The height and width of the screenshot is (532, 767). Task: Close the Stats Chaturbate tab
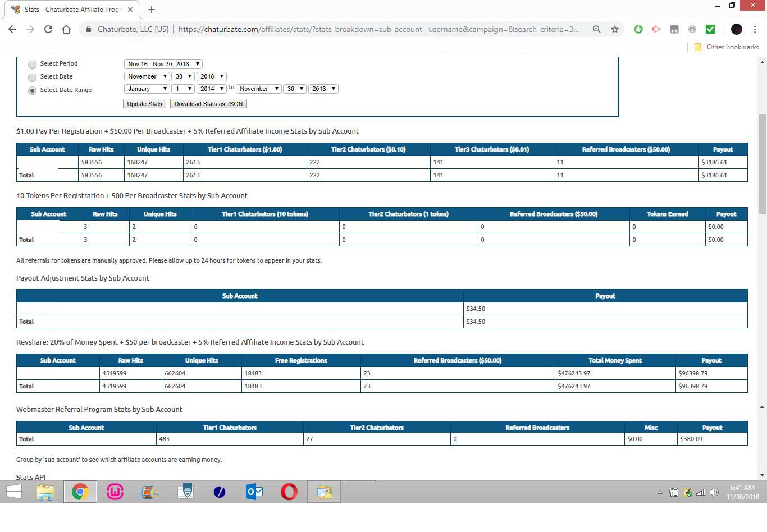130,10
